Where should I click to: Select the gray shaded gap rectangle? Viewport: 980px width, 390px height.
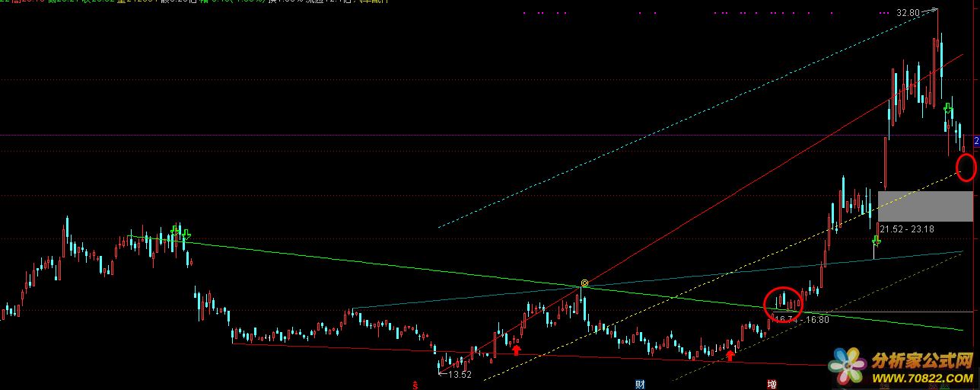pos(924,206)
